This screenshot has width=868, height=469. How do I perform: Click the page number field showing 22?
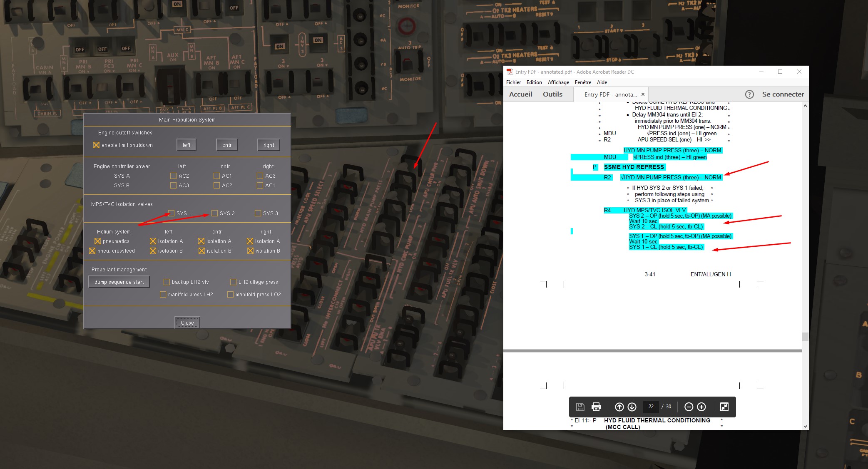point(651,407)
